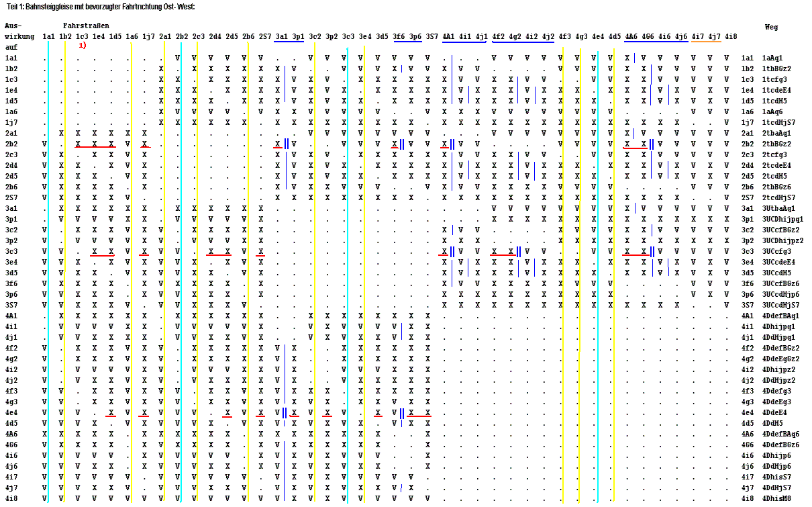
Task: Click the top column header '2S7'
Action: 265,36
